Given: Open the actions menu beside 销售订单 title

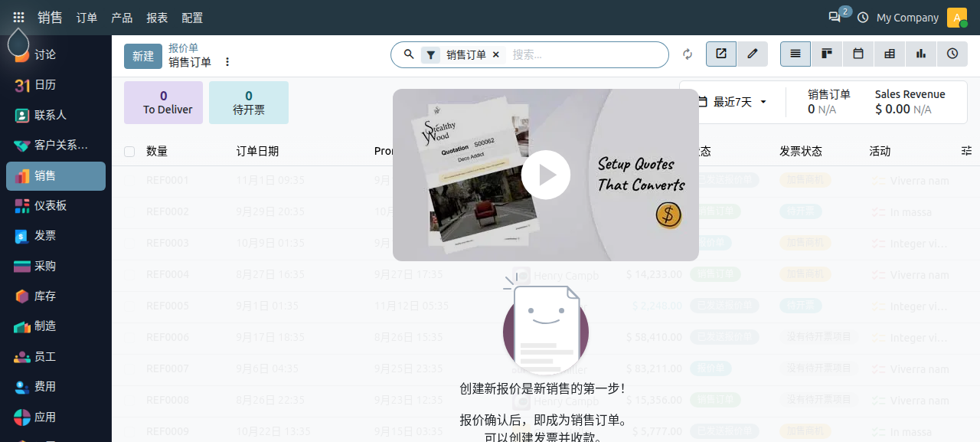Looking at the screenshot, I should point(227,62).
